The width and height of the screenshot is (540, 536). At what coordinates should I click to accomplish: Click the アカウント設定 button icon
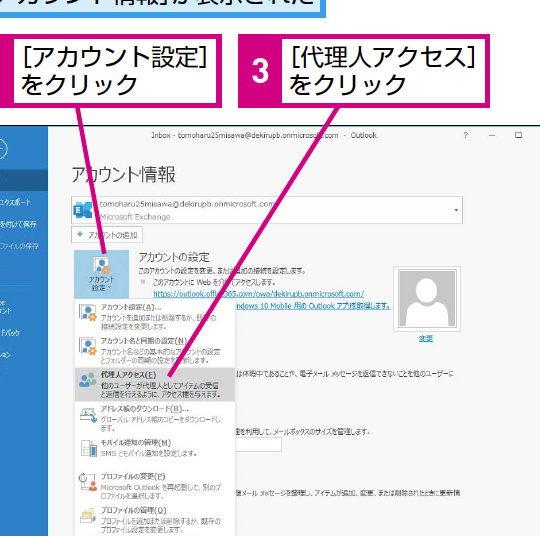click(x=102, y=265)
